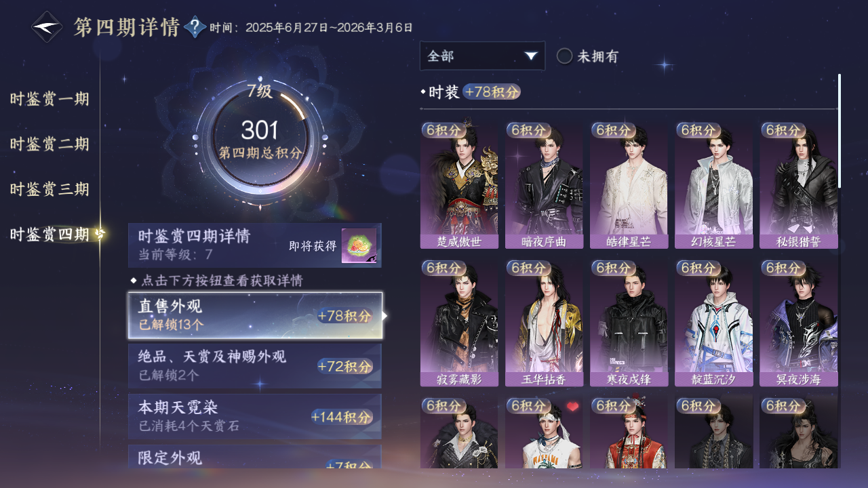The height and width of the screenshot is (488, 868).
Task: Click the heart icon on the costume card
Action: click(x=573, y=407)
